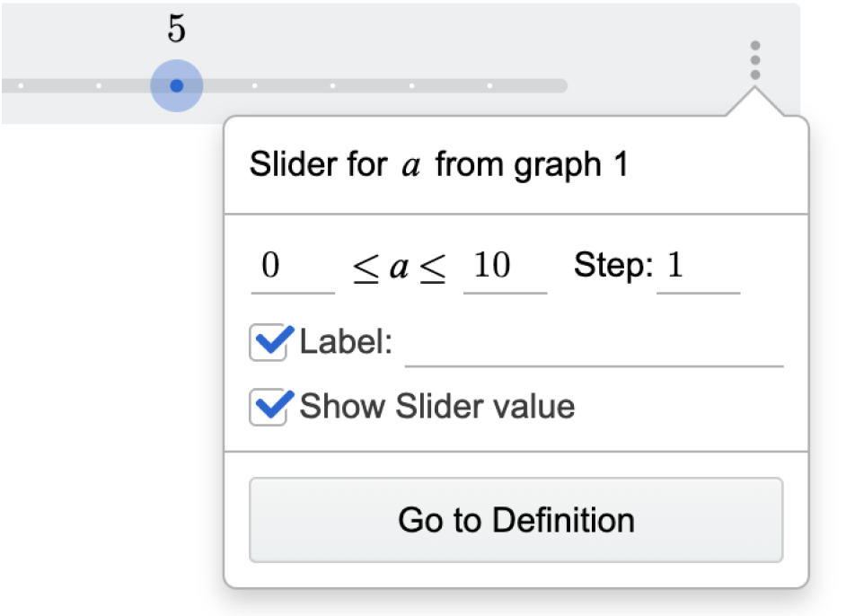Click the slider value label 5
The image size is (846, 616).
176,29
